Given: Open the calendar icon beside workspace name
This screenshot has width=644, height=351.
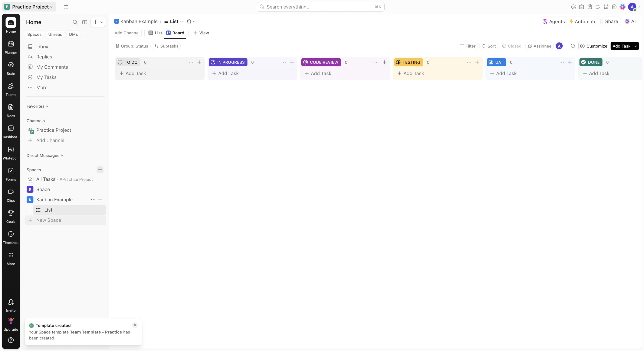Looking at the screenshot, I should point(66,7).
